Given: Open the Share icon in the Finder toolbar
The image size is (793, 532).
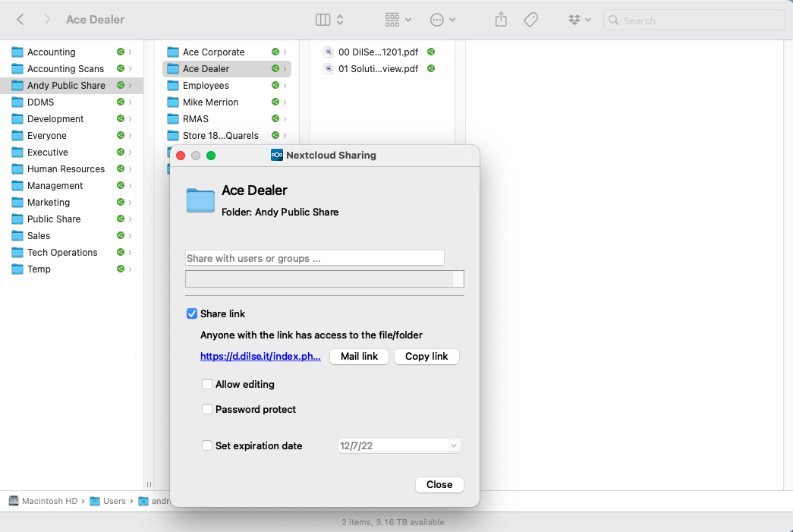Looking at the screenshot, I should pyautogui.click(x=500, y=20).
